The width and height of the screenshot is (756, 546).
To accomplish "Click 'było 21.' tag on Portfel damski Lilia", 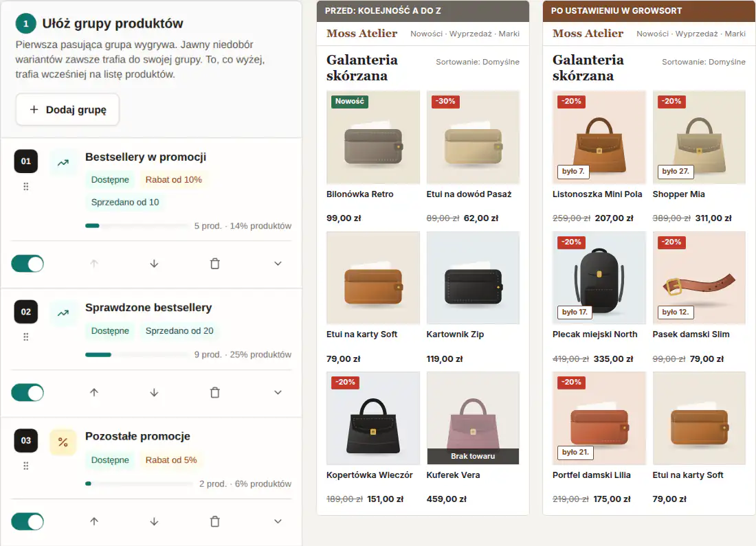I will click(576, 452).
